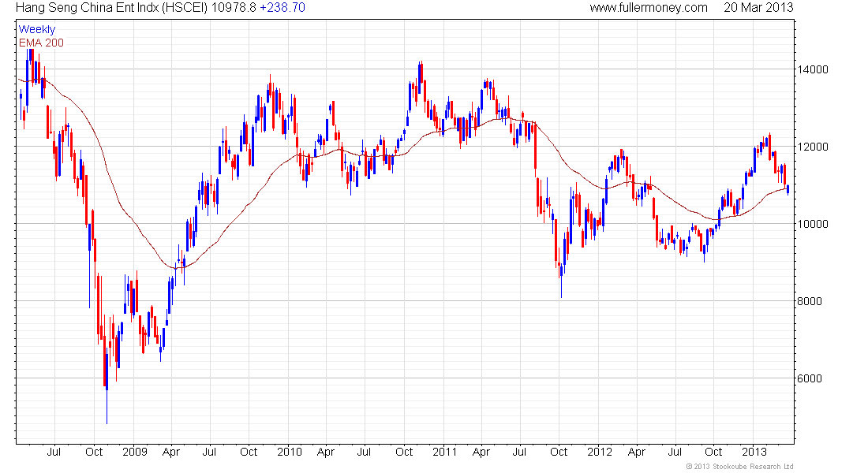
Task: Click the 8000 price axis label
Action: [810, 301]
